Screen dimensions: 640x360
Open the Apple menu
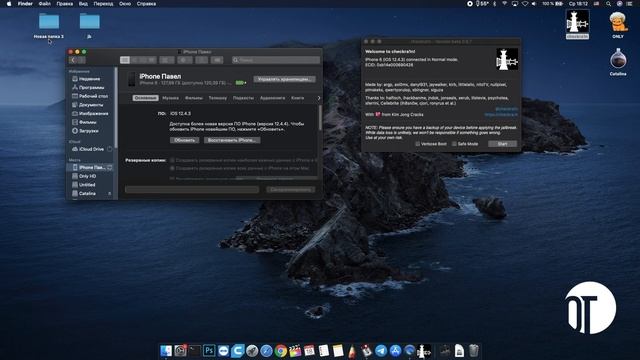tap(9, 4)
